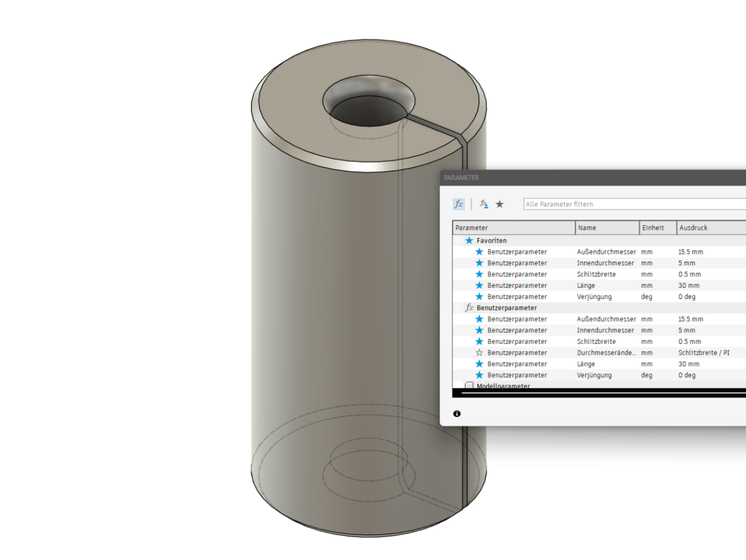The image size is (746, 560).
Task: Sort by the Name column header
Action: (607, 228)
